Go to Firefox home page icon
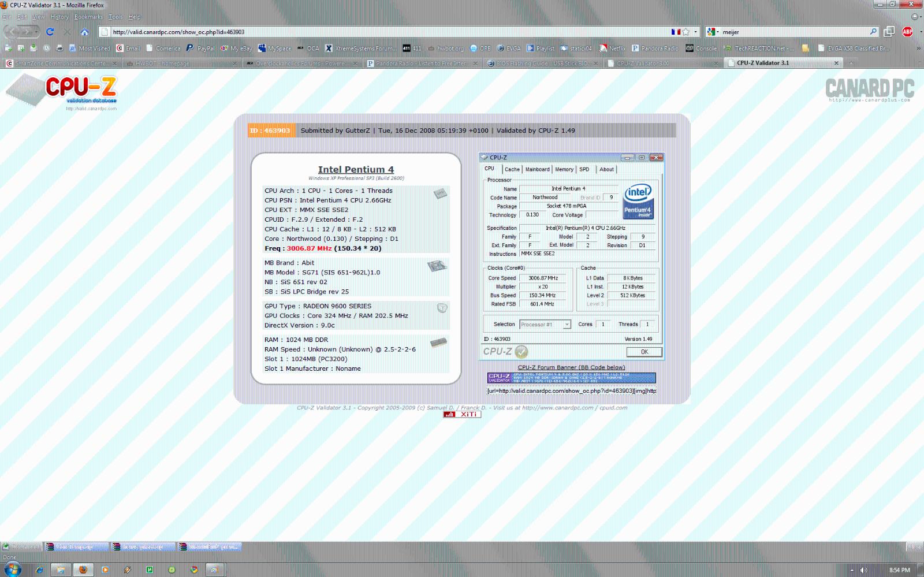The height and width of the screenshot is (577, 924). tap(84, 32)
